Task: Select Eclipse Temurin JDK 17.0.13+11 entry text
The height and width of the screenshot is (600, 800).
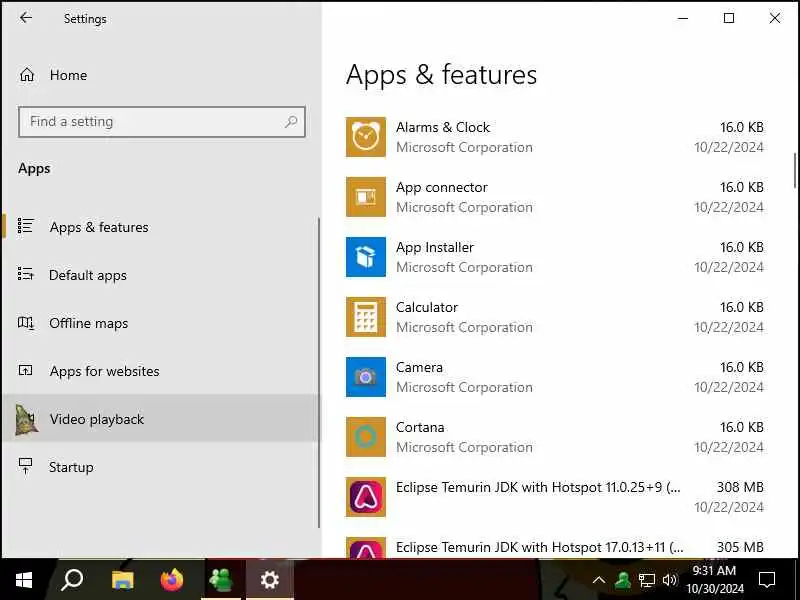Action: pos(540,547)
